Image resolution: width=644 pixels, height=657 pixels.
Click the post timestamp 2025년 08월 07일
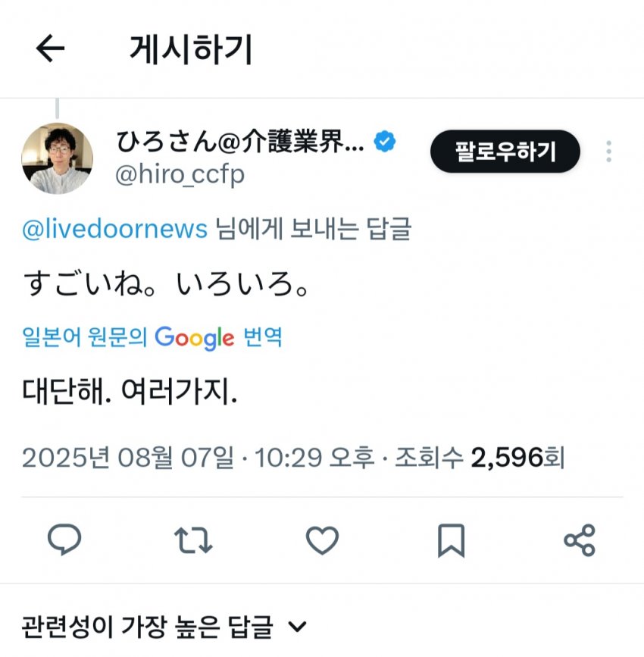(x=128, y=457)
